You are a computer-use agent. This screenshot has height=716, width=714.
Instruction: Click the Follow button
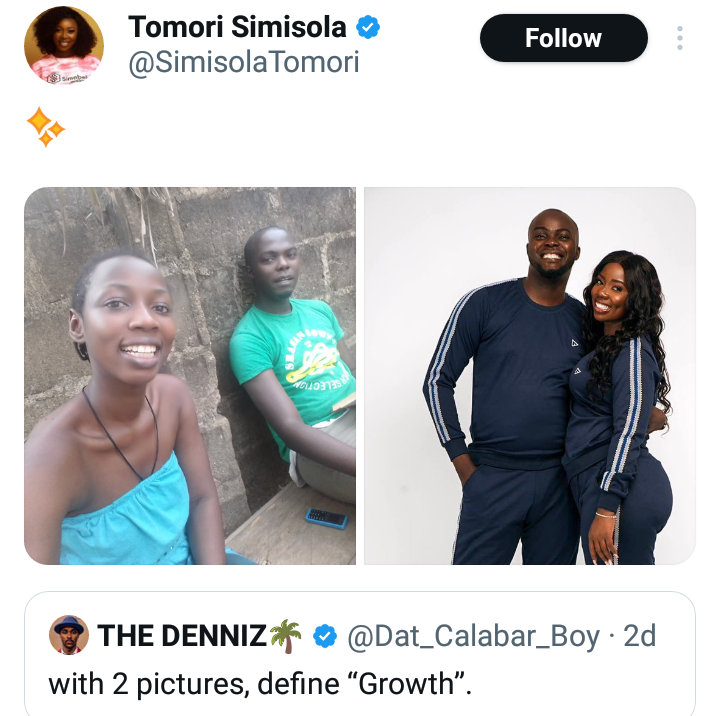click(563, 39)
